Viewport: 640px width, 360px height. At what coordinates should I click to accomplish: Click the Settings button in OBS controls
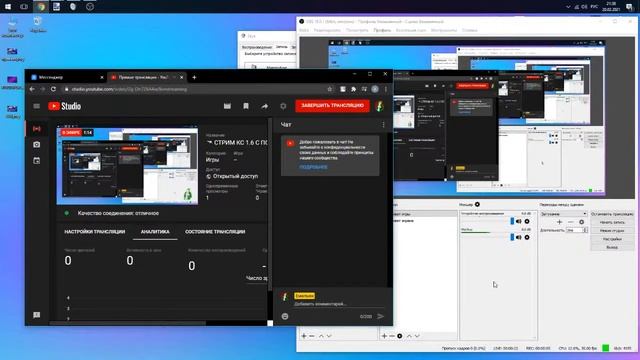click(x=612, y=239)
